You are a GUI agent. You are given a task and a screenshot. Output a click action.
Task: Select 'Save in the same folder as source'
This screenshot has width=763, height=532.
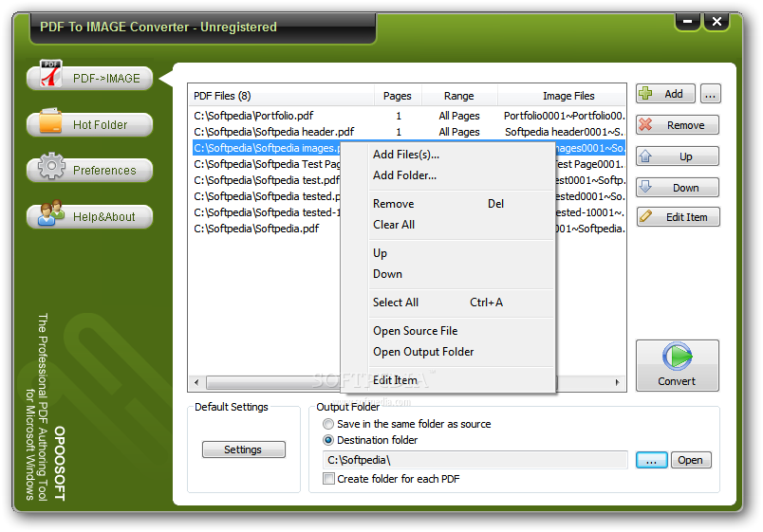pyautogui.click(x=328, y=424)
